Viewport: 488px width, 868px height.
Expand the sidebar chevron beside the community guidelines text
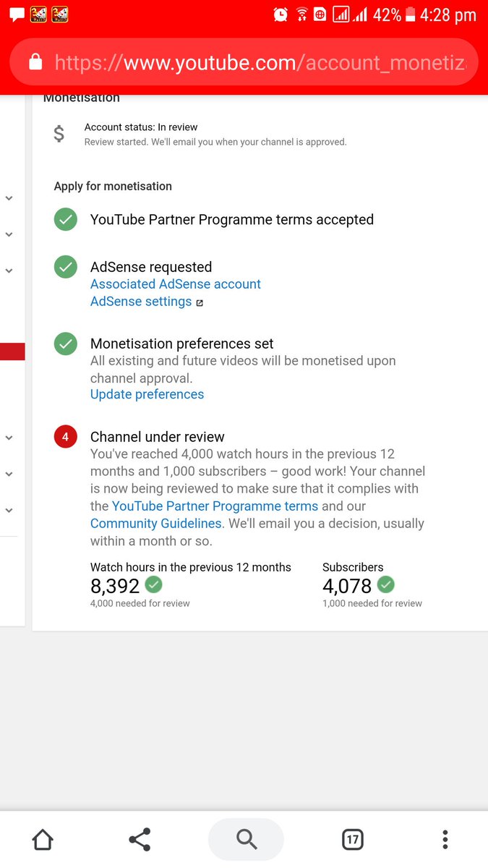[x=9, y=474]
